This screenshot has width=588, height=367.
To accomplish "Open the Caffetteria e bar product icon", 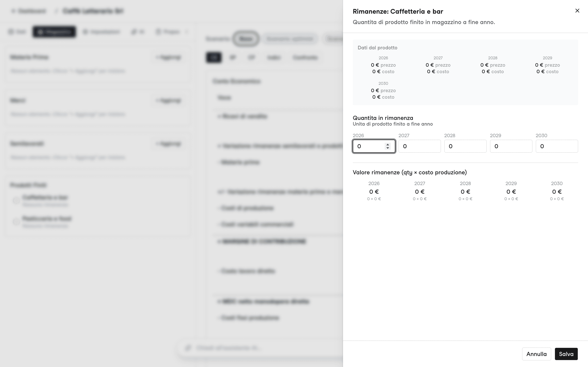I will (x=16, y=200).
